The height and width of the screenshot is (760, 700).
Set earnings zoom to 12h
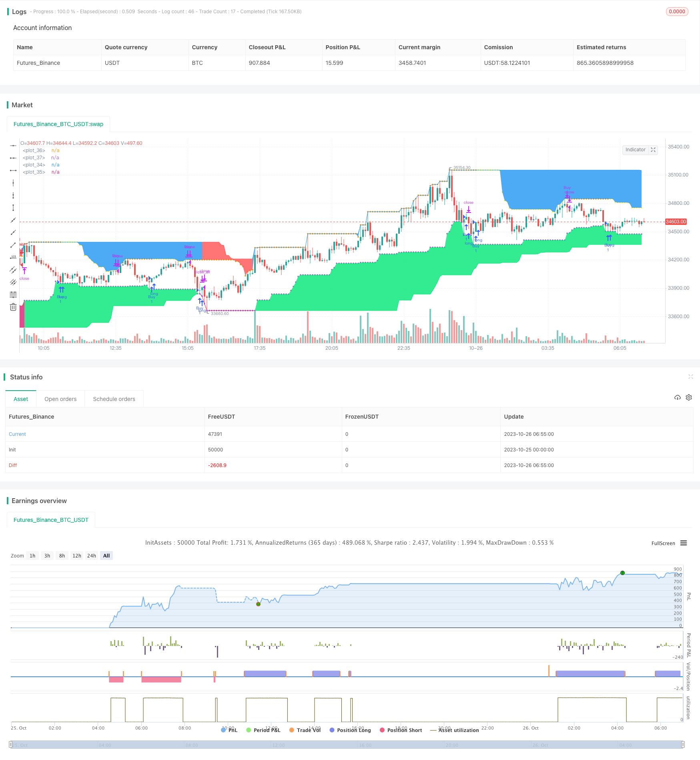pyautogui.click(x=76, y=555)
